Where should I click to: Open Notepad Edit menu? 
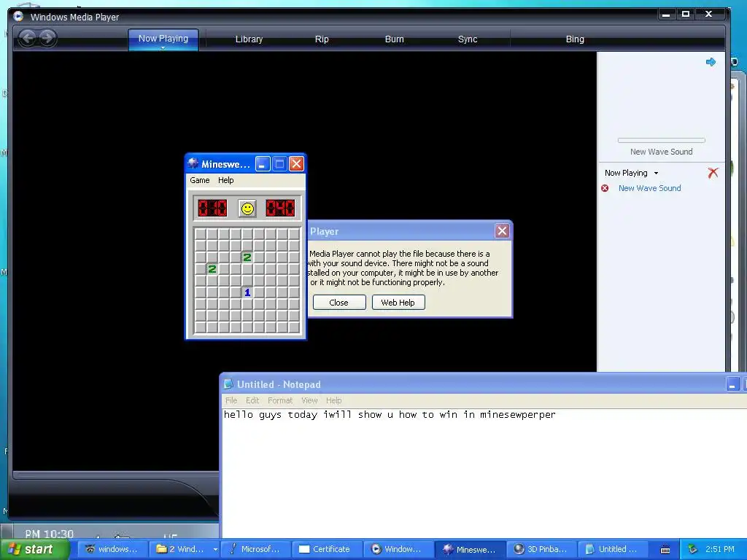click(x=252, y=400)
